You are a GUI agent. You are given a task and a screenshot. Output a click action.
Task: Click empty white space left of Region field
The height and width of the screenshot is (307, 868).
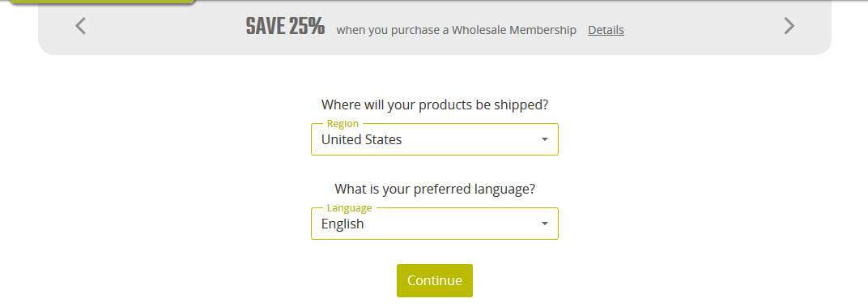(x=166, y=139)
